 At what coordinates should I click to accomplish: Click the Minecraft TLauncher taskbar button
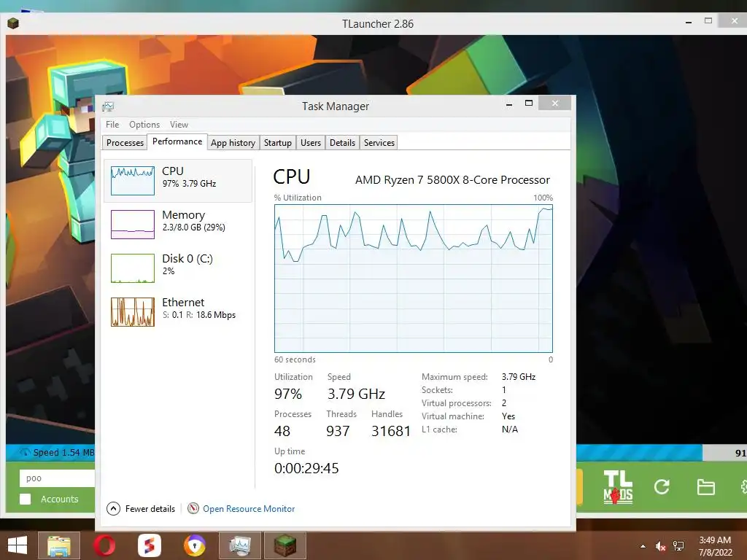(285, 545)
